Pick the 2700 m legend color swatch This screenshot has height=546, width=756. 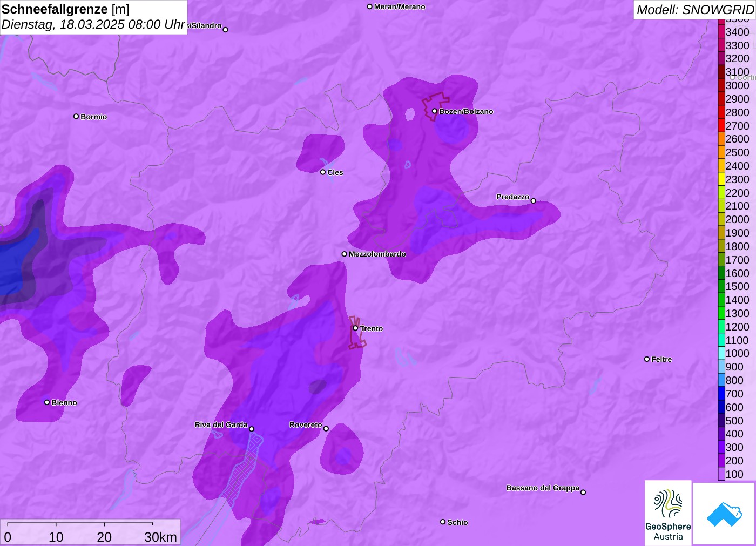pyautogui.click(x=721, y=126)
